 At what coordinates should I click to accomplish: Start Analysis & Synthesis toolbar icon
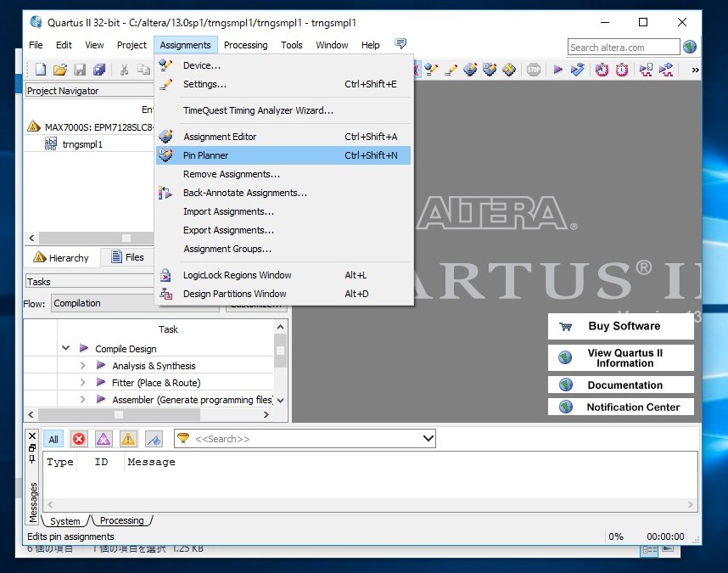click(578, 70)
